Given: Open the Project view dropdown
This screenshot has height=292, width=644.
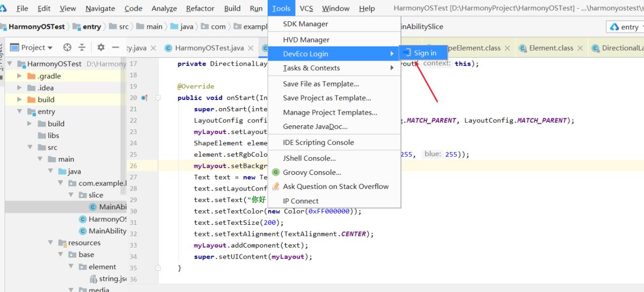Looking at the screenshot, I should (31, 47).
